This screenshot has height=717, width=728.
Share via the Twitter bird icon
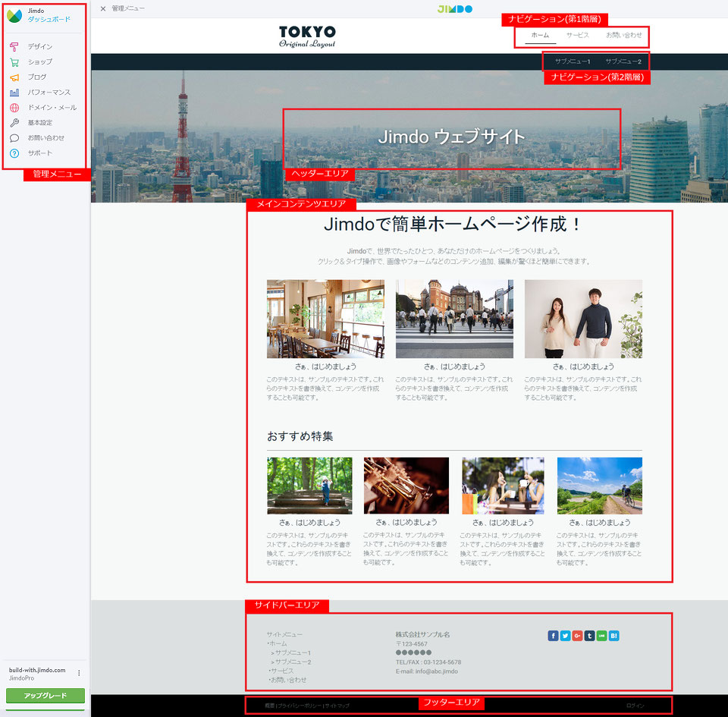pyautogui.click(x=565, y=636)
